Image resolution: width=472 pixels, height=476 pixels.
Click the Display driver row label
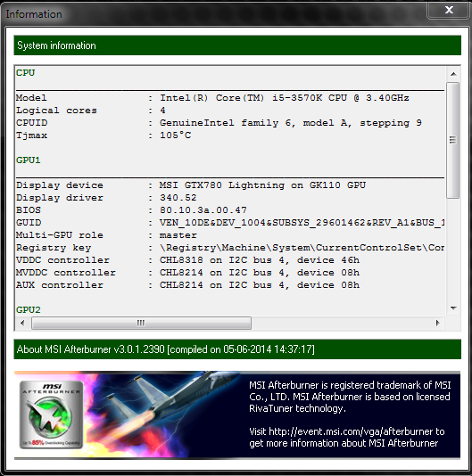(x=60, y=198)
